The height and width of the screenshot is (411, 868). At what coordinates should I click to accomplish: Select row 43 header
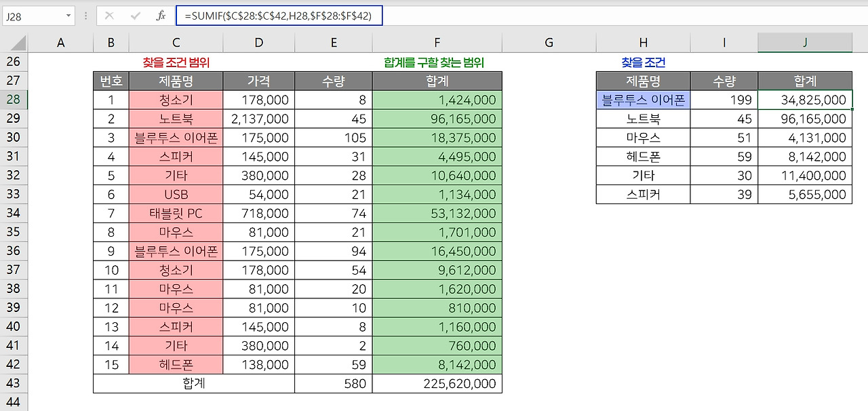point(14,384)
